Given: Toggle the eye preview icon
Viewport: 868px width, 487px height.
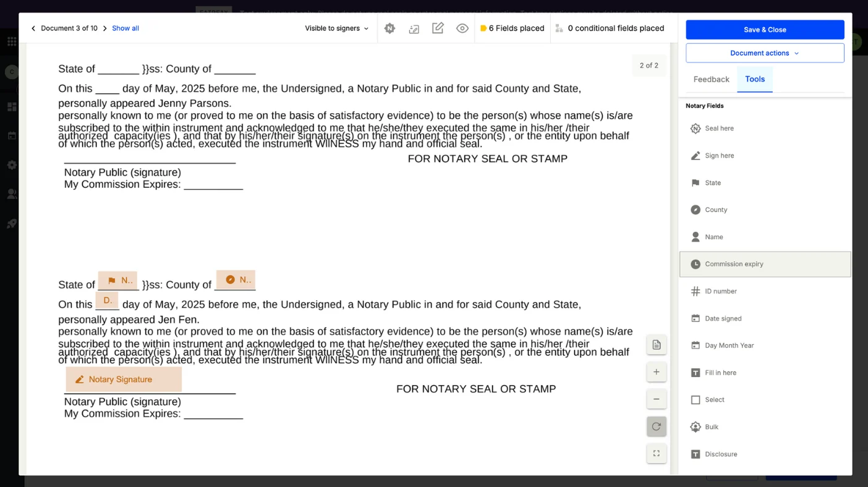Looking at the screenshot, I should click(x=462, y=28).
